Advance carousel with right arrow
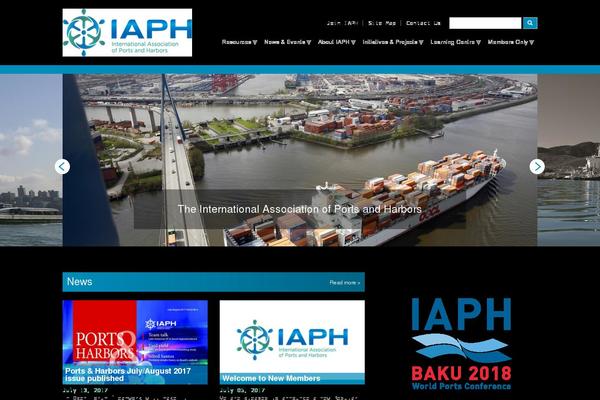The height and width of the screenshot is (400, 600). [537, 167]
